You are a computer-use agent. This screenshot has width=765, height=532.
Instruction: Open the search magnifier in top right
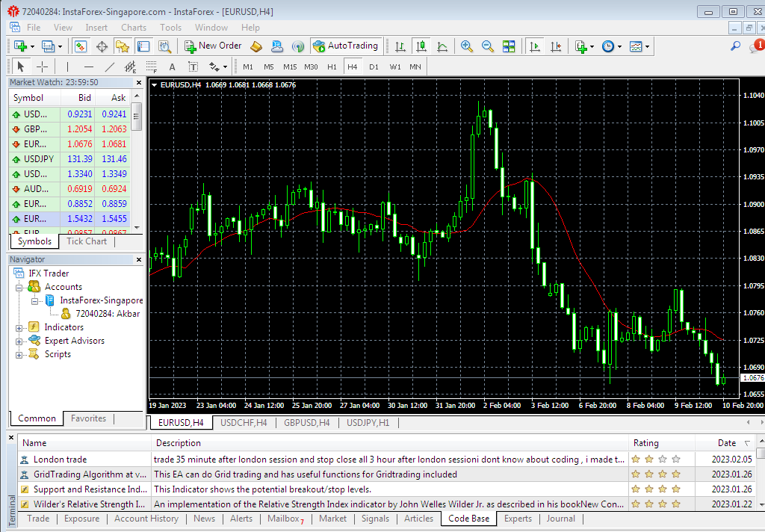[x=735, y=46]
